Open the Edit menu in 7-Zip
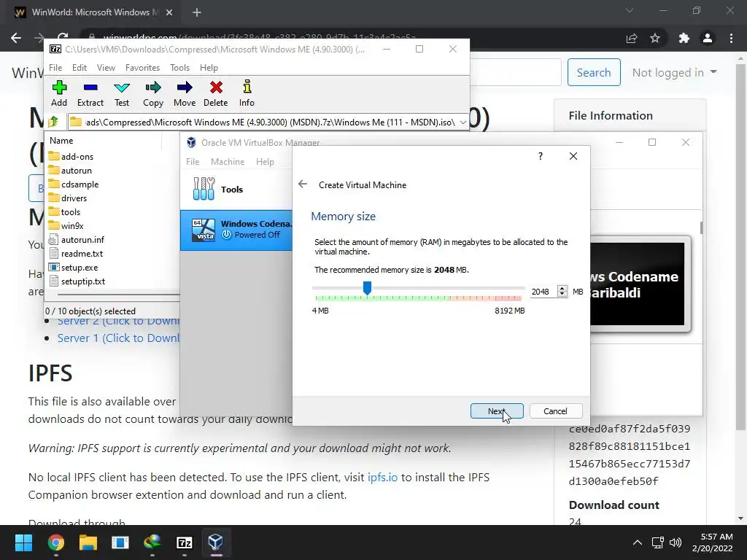 tap(79, 68)
